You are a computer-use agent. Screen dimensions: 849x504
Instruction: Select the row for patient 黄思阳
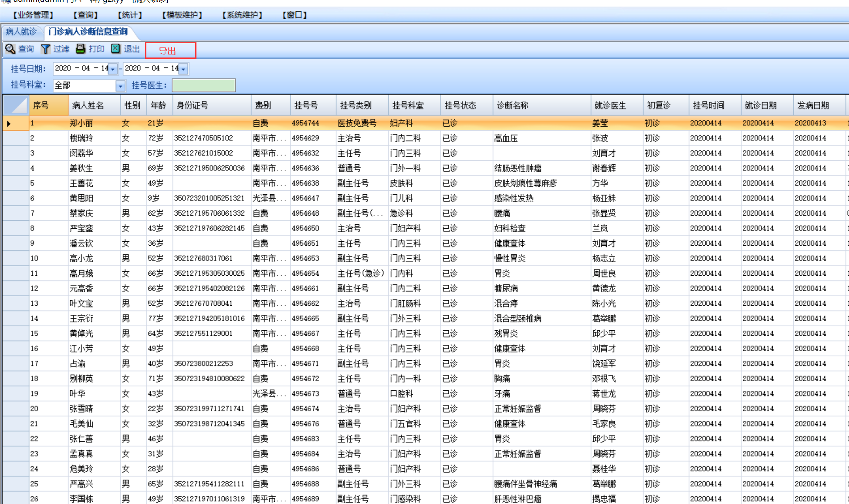(81, 198)
